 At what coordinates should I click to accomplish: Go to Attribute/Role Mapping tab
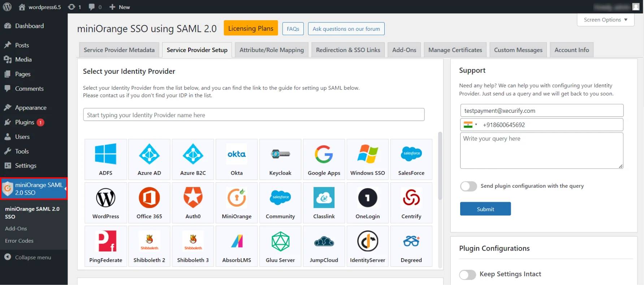272,50
